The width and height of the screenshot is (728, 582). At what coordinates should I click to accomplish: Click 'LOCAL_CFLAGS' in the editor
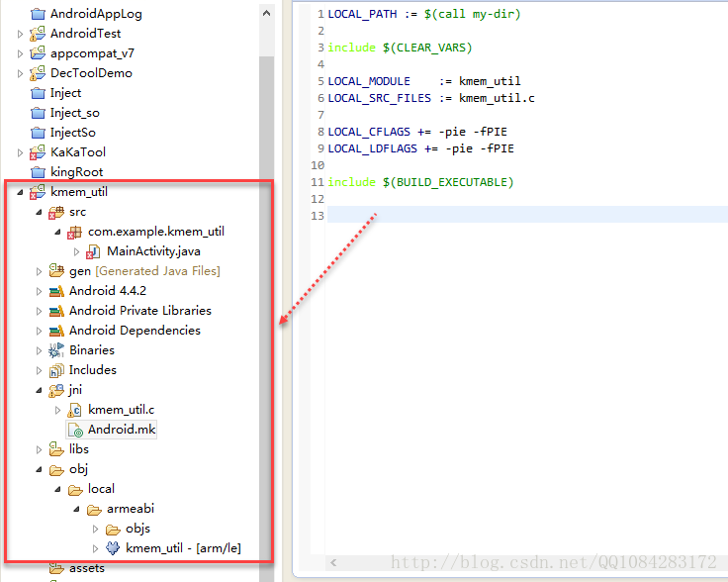coord(369,132)
